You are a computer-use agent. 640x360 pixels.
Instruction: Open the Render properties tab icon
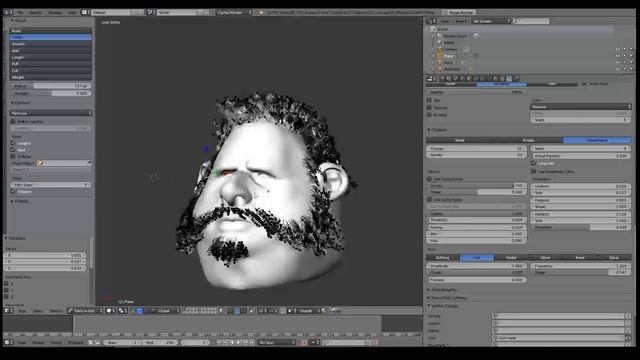click(442, 78)
